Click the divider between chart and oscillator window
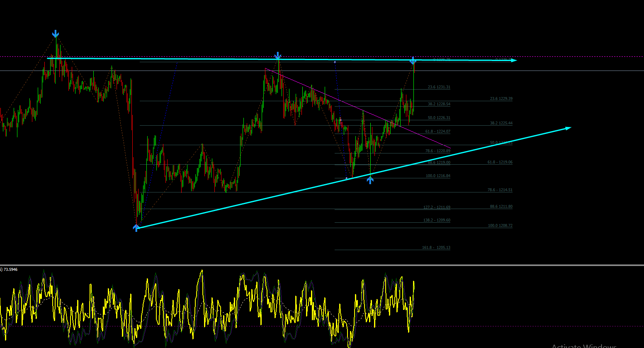644x348 pixels. click(x=322, y=265)
